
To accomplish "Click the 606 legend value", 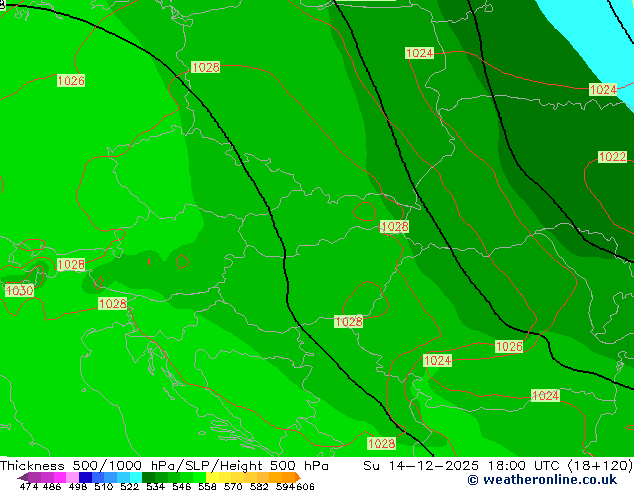I will (305, 486).
